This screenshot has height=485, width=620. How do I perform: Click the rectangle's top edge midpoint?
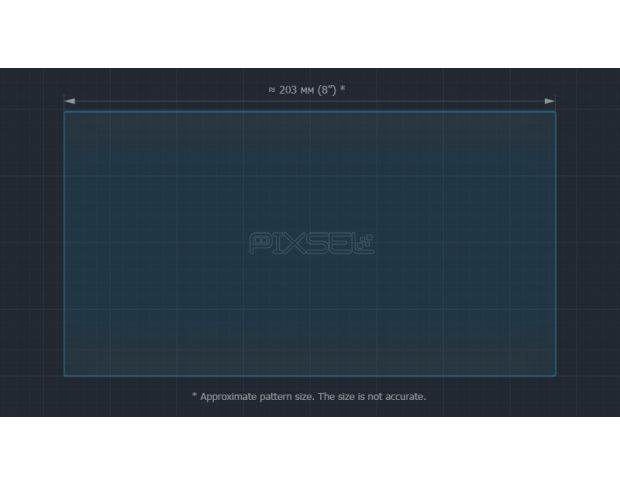click(x=310, y=111)
